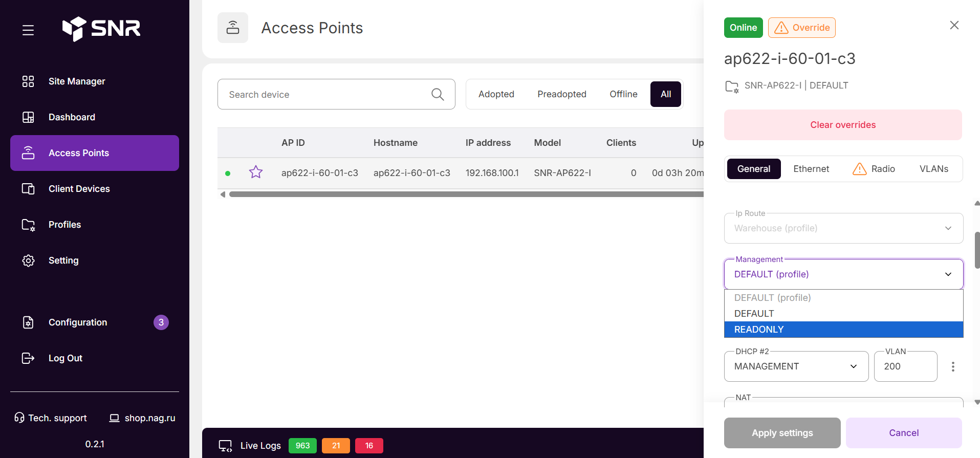The image size is (980, 458).
Task: Click Clear overrides button
Action: [x=843, y=125]
